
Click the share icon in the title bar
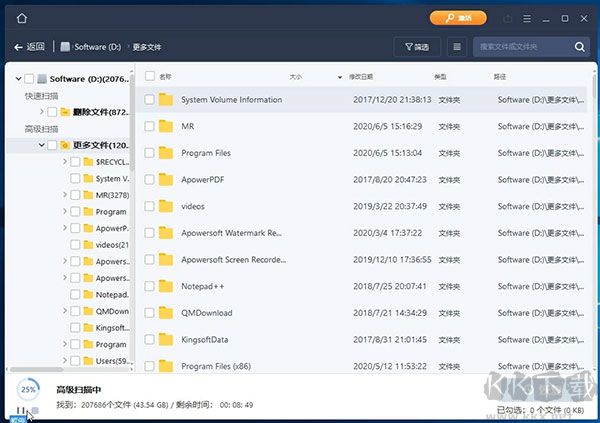tap(510, 18)
